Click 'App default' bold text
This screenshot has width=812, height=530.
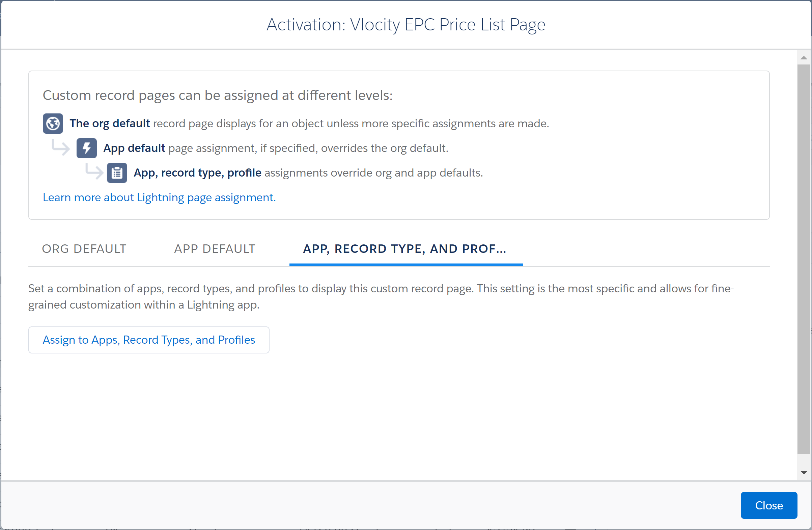134,148
